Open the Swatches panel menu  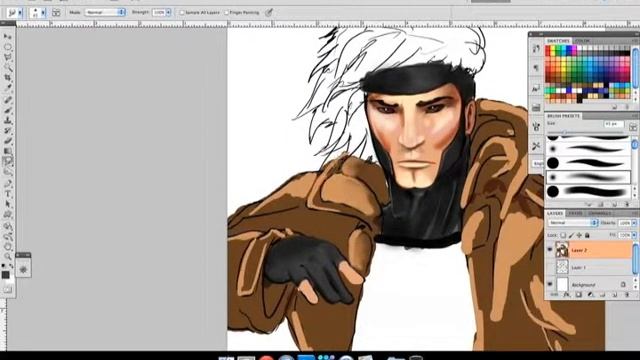[x=634, y=41]
